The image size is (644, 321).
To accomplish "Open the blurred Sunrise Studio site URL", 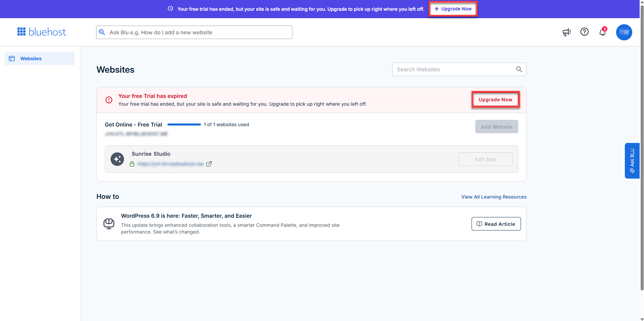I will (170, 164).
